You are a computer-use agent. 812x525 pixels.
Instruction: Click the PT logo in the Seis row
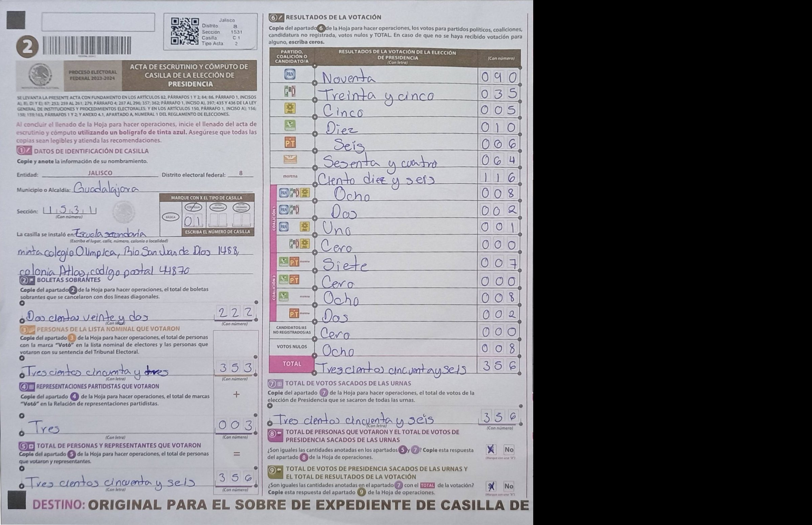pos(290,142)
